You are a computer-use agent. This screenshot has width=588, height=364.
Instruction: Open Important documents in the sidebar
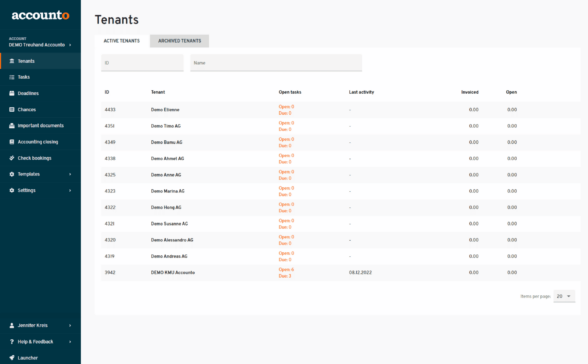[40, 126]
